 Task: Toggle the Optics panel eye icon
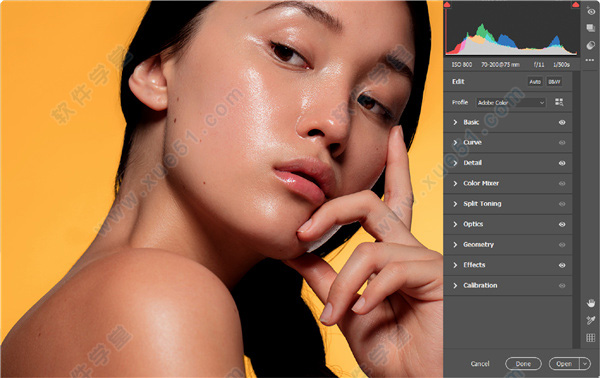tap(562, 224)
